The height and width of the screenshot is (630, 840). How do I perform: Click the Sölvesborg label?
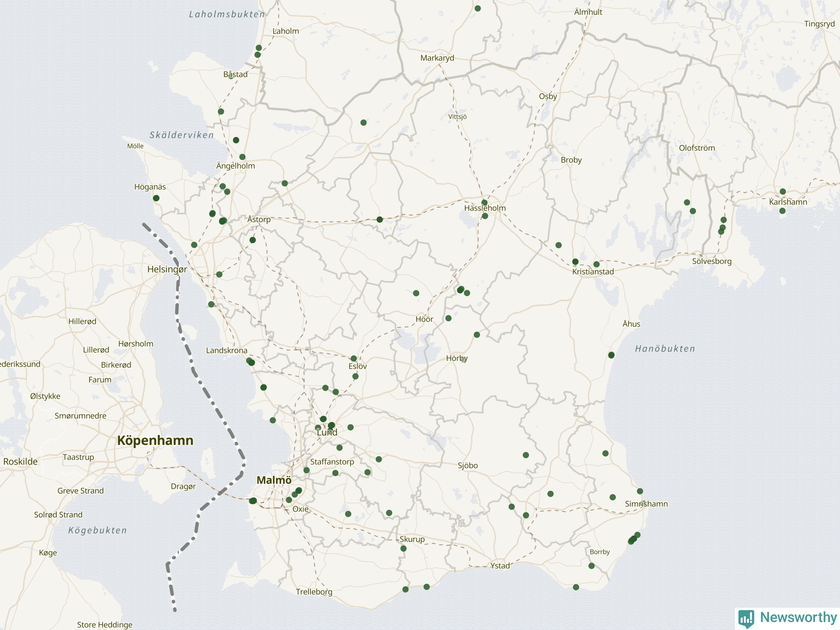[x=712, y=261]
